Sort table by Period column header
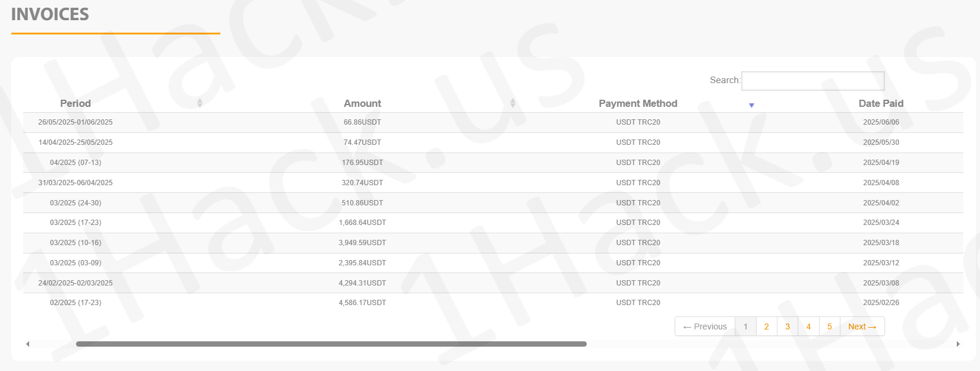Image resolution: width=980 pixels, height=371 pixels. click(75, 103)
